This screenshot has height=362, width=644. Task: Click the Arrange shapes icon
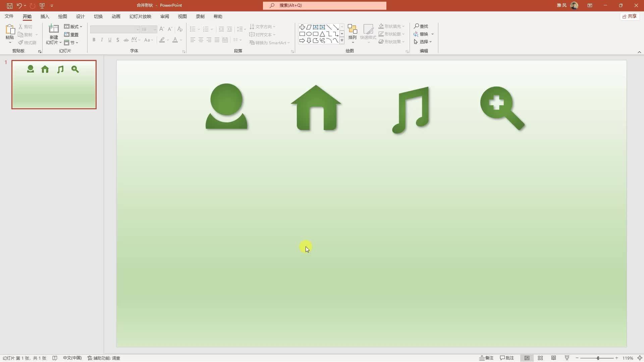(x=352, y=29)
